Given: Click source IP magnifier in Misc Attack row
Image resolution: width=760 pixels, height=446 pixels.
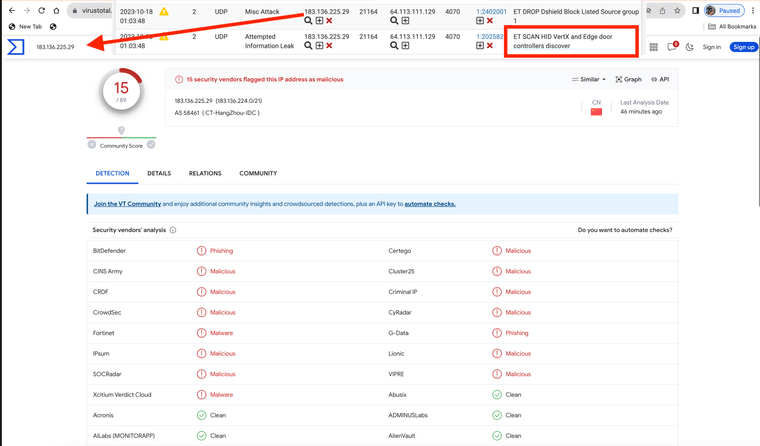Looking at the screenshot, I should pyautogui.click(x=308, y=20).
